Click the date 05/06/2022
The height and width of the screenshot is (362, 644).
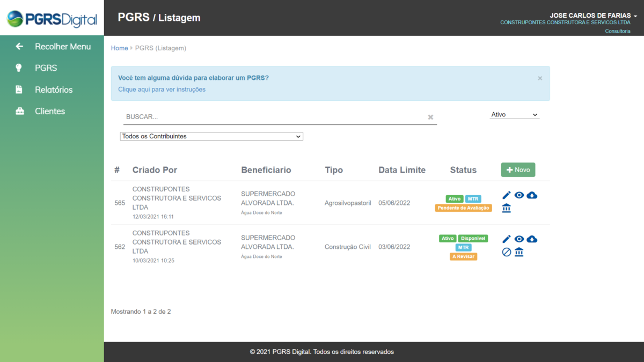pos(394,203)
